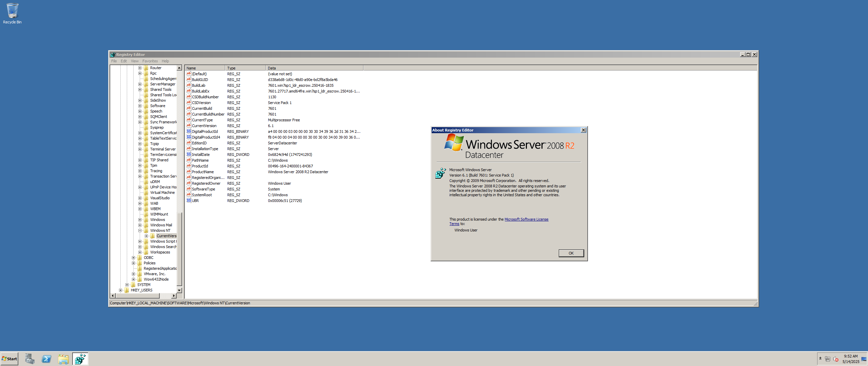Image resolution: width=868 pixels, height=366 pixels.
Task: Expand the HKEY_USERS tree node
Action: (120, 290)
